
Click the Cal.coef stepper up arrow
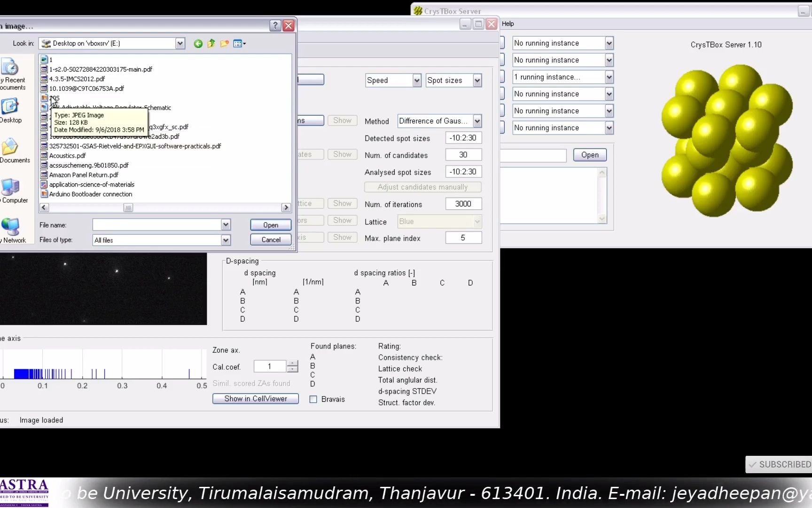point(292,363)
